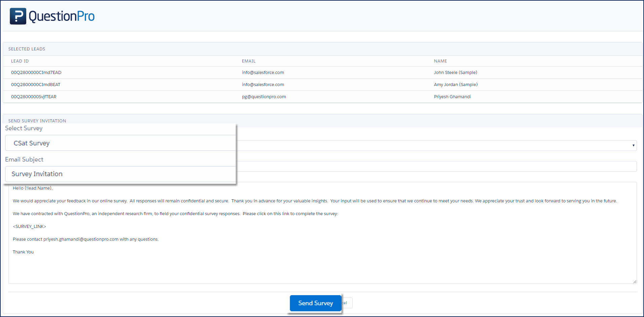Click the SEND SURVEY INVITATION heading
Viewport: 644px width, 317px height.
pos(37,121)
